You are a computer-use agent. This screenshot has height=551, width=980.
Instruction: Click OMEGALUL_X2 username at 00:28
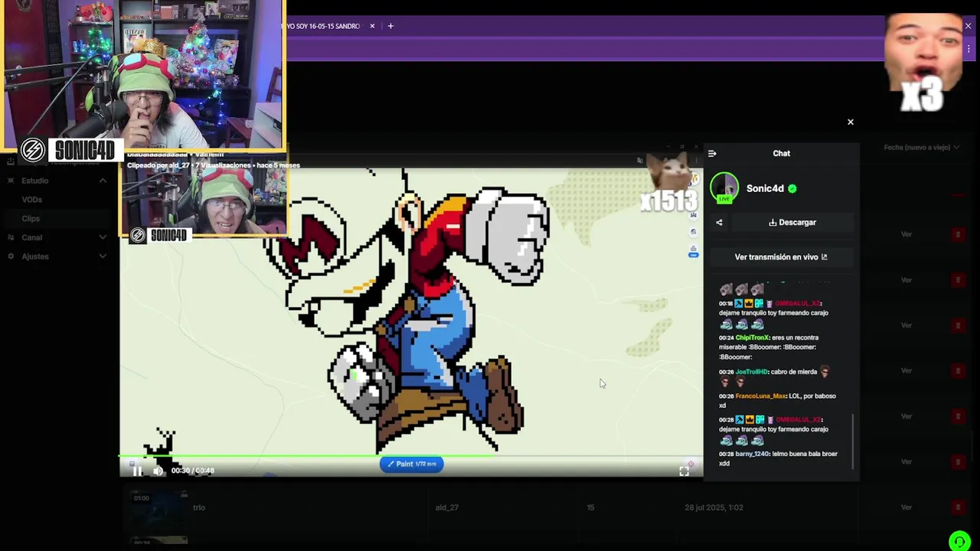coord(799,420)
